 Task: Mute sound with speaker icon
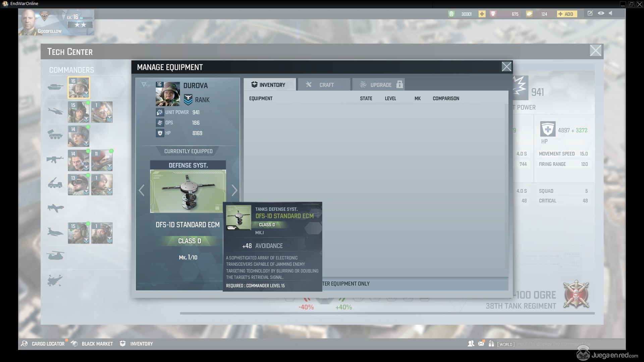(611, 13)
